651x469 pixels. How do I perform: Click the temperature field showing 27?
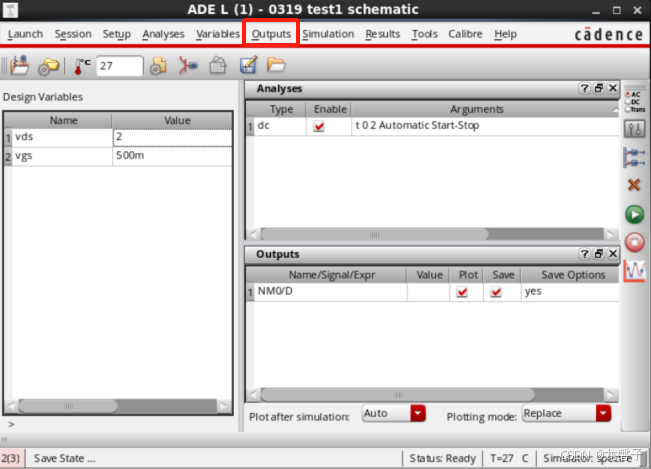click(x=120, y=66)
